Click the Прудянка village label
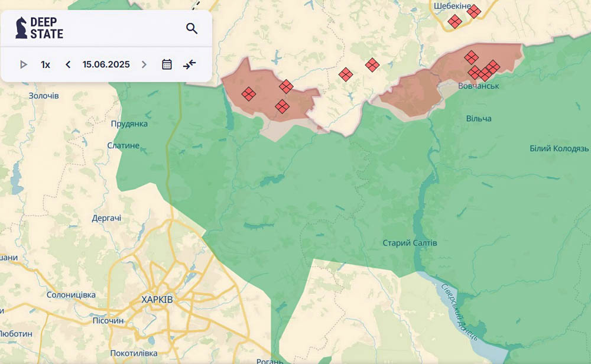591x364 pixels. point(129,124)
